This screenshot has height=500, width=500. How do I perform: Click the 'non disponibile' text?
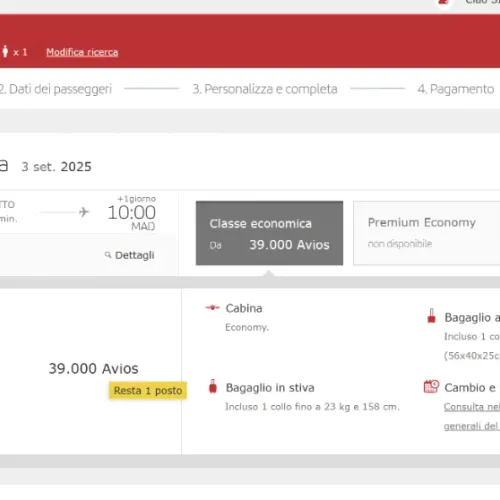(x=400, y=244)
